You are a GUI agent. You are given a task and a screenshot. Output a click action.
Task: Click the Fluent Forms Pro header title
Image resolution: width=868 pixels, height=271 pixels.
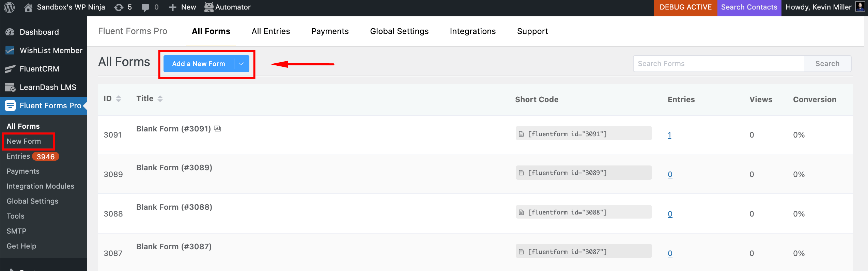point(133,31)
